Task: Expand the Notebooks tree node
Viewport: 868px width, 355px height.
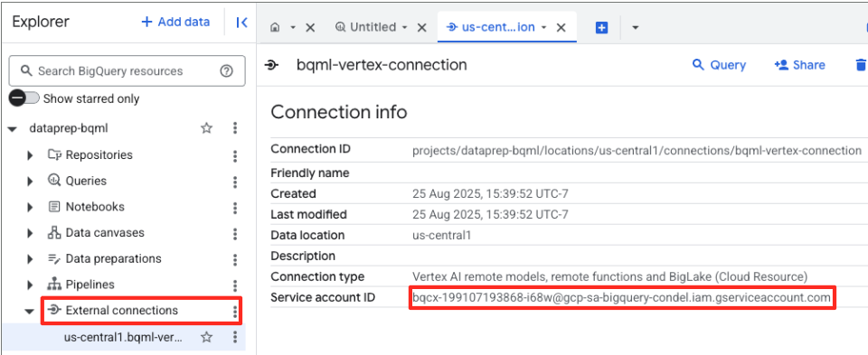Action: 30,207
